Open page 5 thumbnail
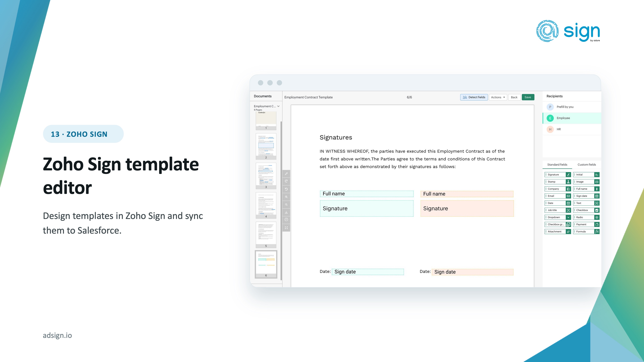644x362 pixels. [x=266, y=235]
